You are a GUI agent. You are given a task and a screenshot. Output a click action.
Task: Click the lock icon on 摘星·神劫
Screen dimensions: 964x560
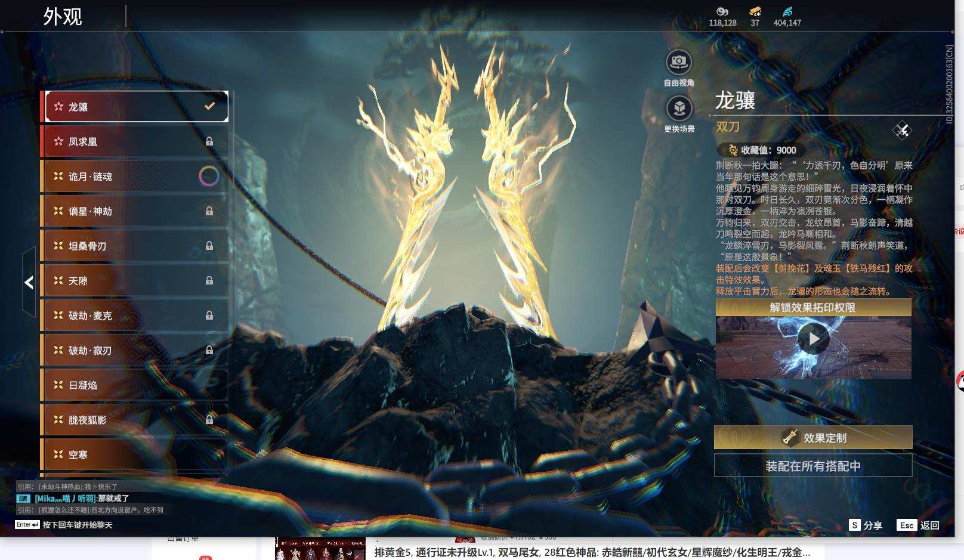[209, 211]
